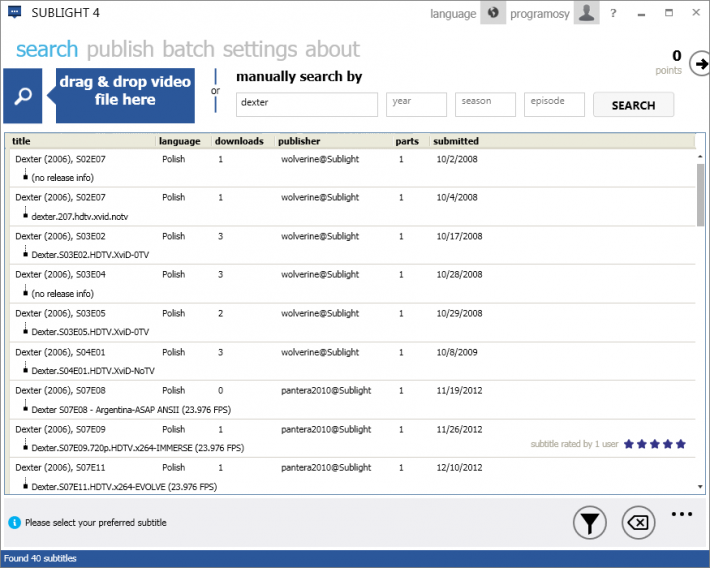Click the points arrow icon
Image resolution: width=710 pixels, height=568 pixels.
(700, 64)
